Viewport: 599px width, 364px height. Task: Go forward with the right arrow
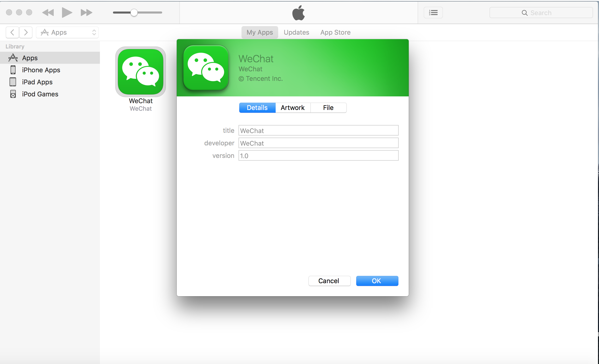tap(26, 32)
